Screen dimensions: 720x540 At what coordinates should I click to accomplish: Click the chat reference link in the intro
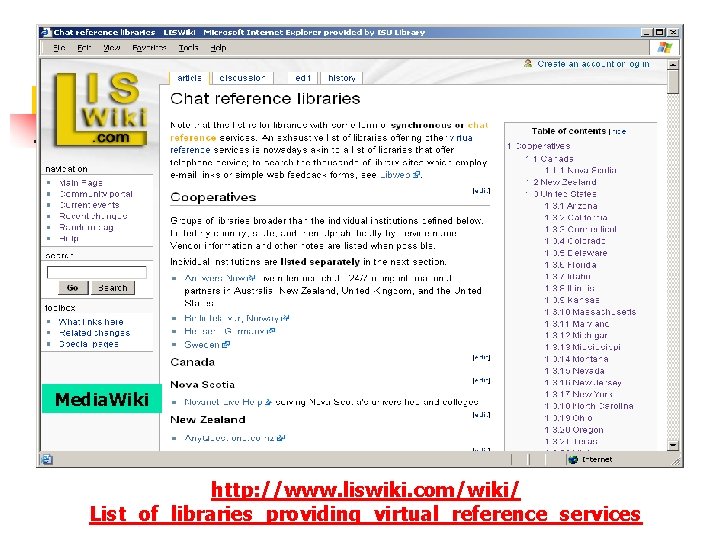(x=478, y=125)
